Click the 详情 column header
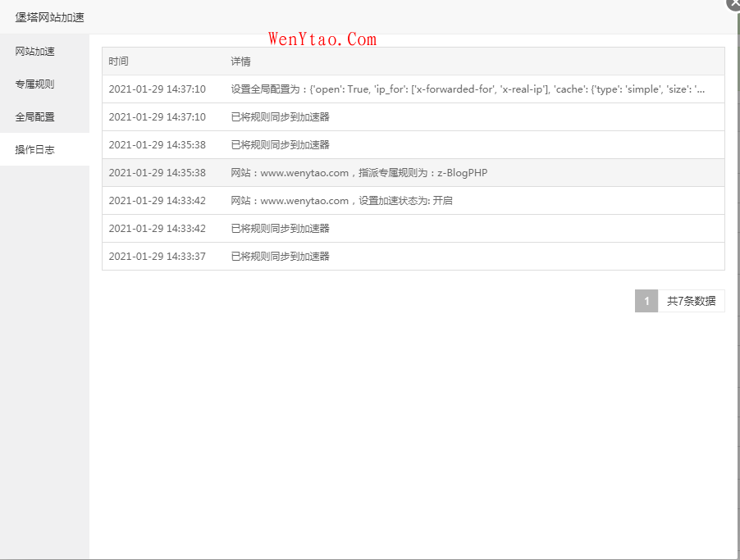Screen dimensions: 740x560 pyautogui.click(x=240, y=61)
